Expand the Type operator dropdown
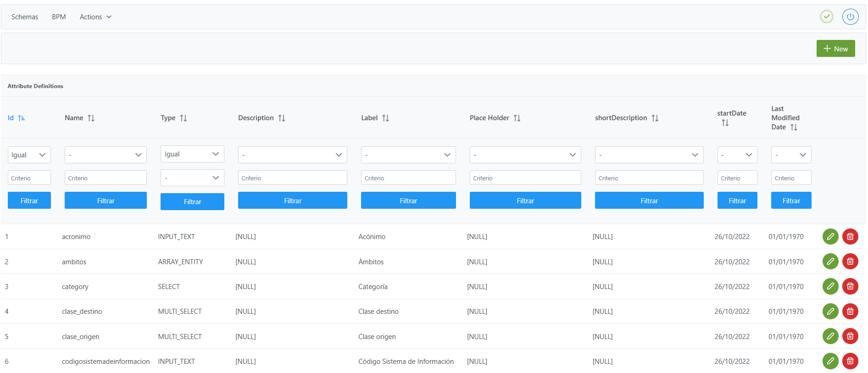 192,154
